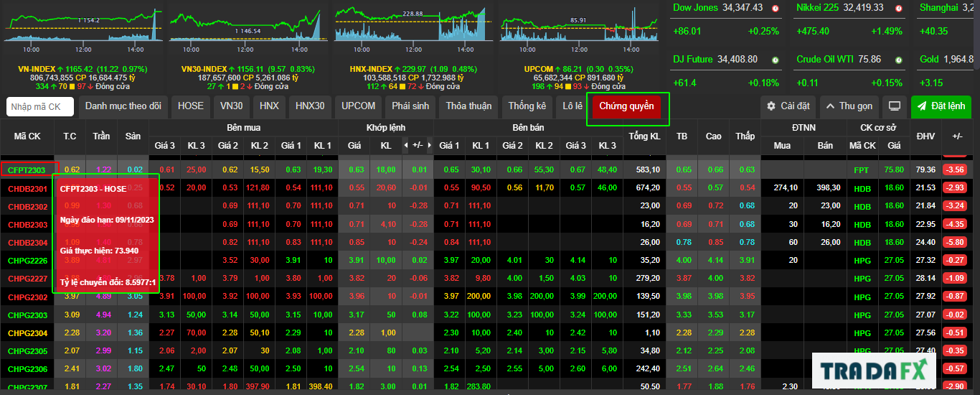Click the Dow Jones index label
This screenshot has height=395, width=980.
coord(695,7)
